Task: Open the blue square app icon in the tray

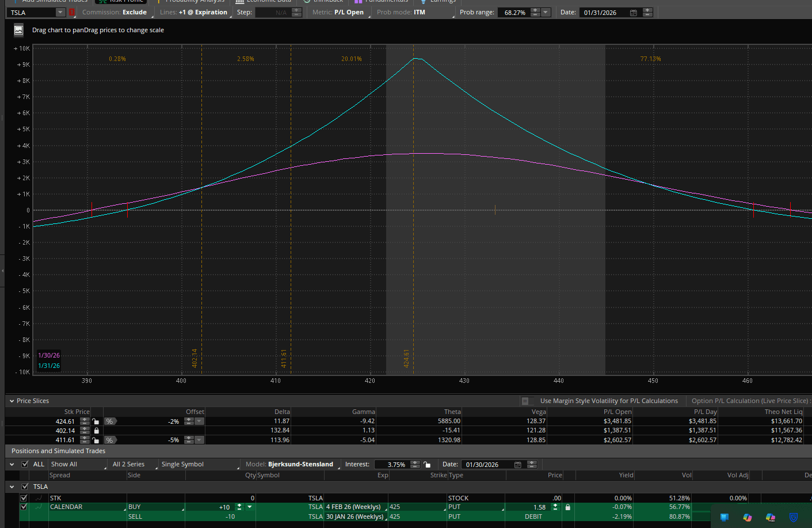Action: click(725, 517)
